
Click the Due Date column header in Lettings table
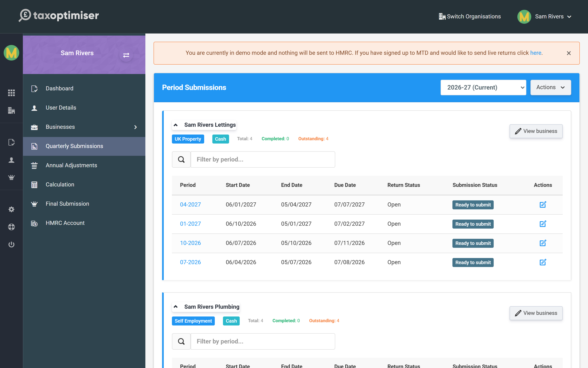(345, 185)
